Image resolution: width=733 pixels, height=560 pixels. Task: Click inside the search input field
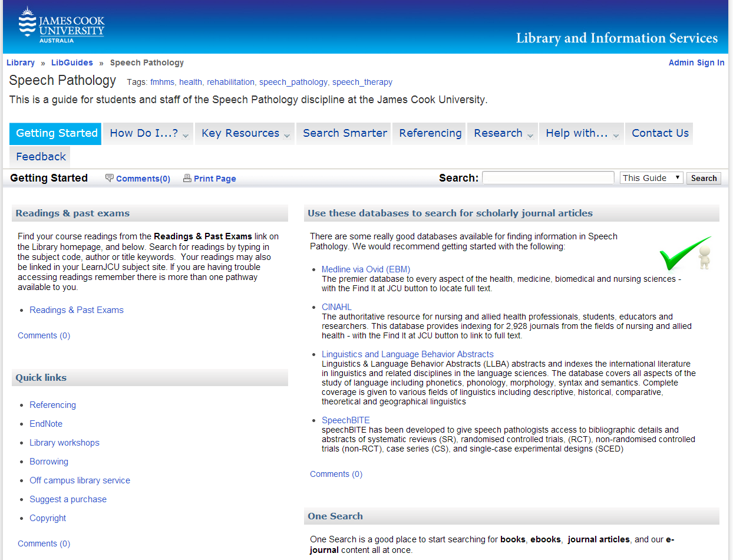547,177
